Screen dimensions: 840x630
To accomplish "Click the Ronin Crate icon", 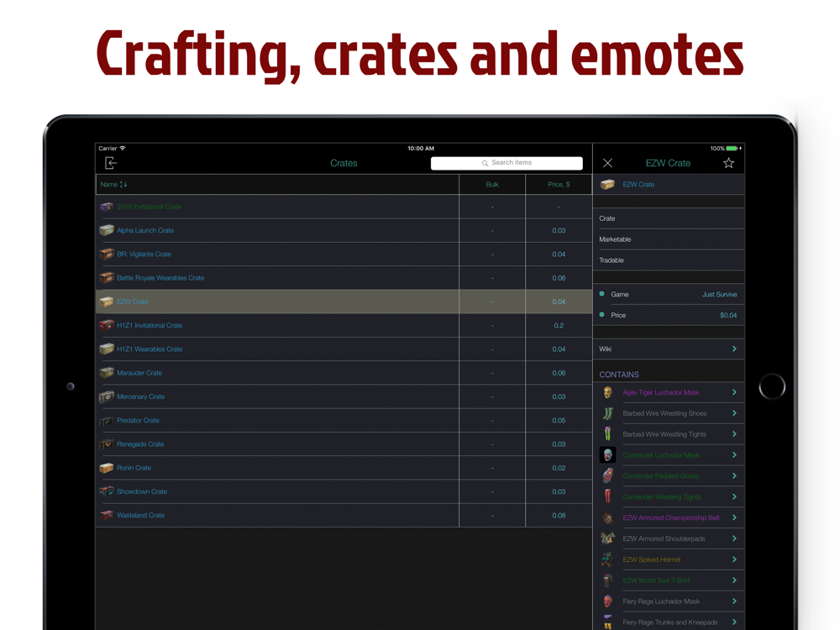I will 107,468.
